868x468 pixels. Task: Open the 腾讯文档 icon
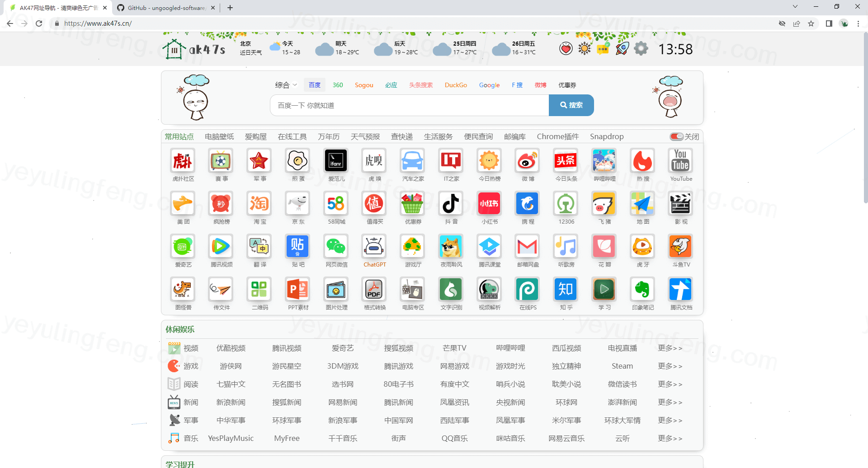681,289
